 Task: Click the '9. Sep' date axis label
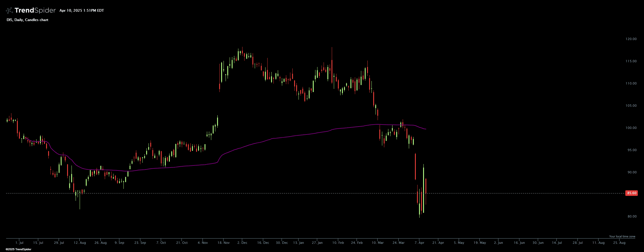(x=119, y=243)
